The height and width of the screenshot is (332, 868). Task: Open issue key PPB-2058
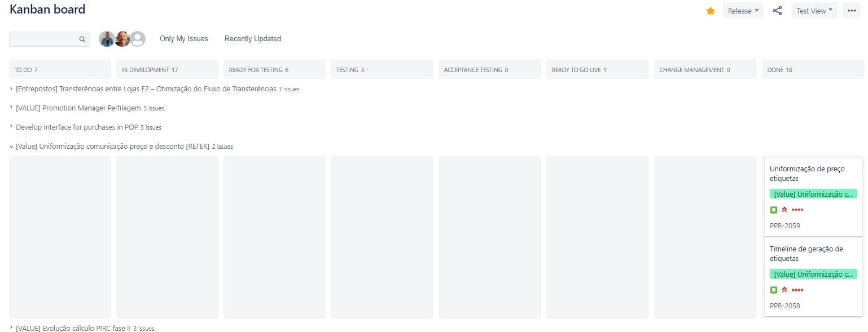pos(785,306)
